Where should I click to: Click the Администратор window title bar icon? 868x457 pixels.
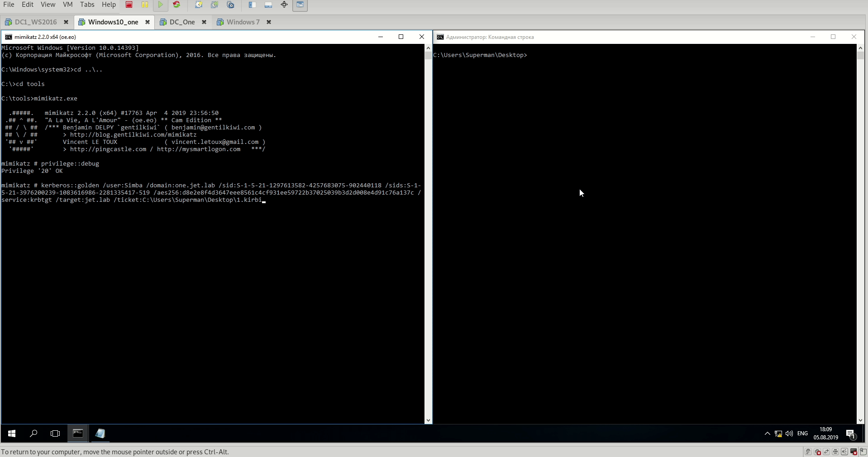click(440, 37)
